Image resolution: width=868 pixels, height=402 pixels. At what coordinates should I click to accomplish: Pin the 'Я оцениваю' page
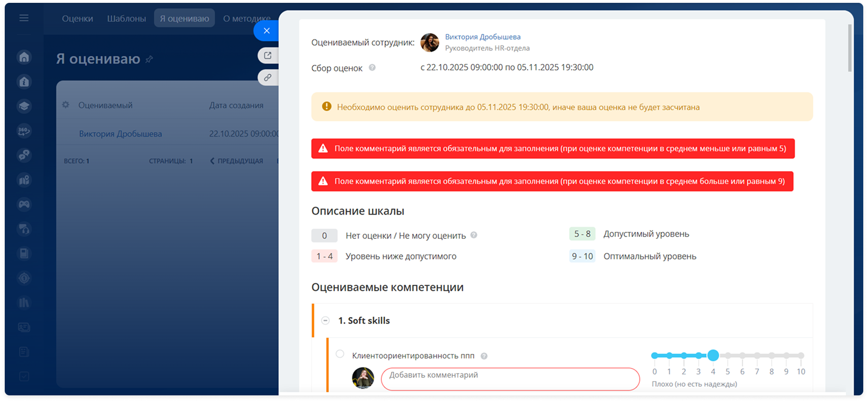(x=149, y=59)
